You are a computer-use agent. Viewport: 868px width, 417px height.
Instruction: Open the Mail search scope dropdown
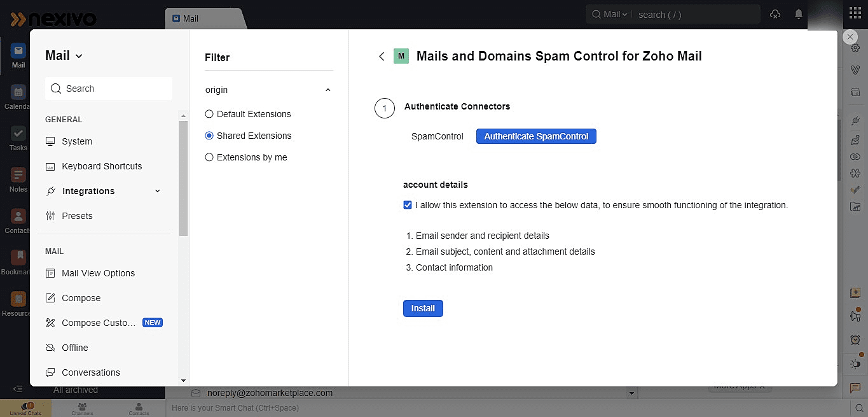610,14
